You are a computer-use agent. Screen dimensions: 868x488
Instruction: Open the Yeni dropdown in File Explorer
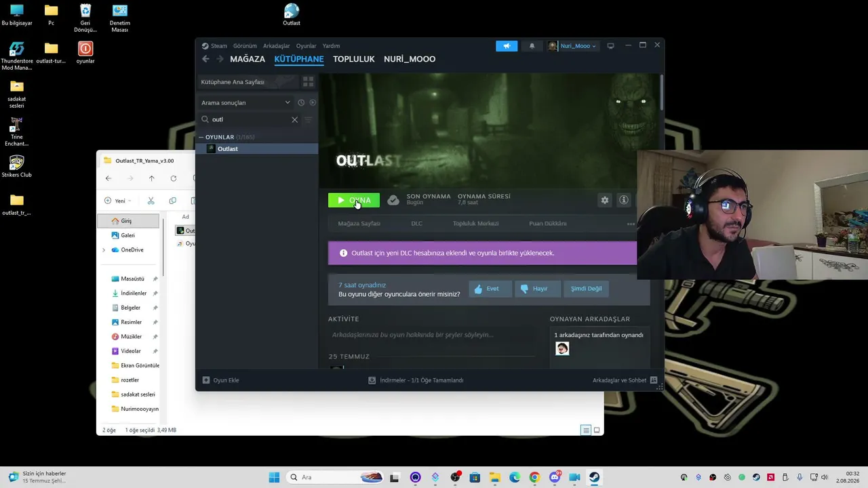118,201
